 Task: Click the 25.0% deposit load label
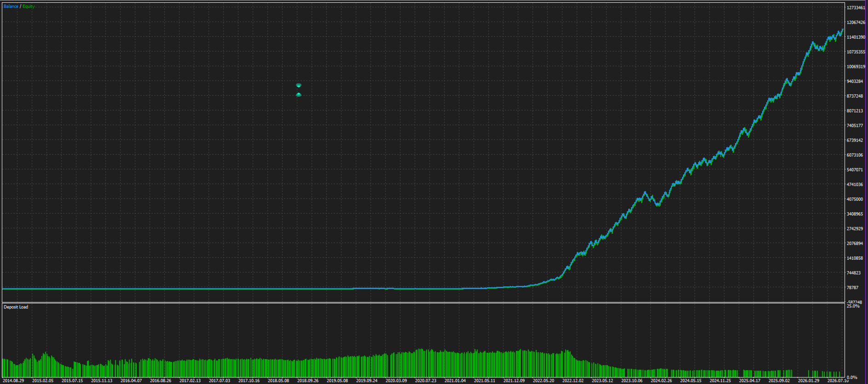[x=853, y=306]
